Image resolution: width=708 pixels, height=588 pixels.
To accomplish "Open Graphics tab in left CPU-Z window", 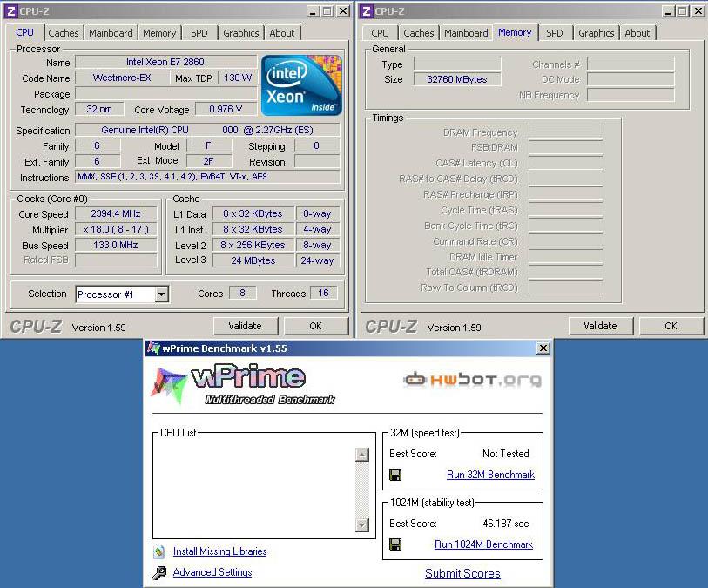I will 240,33.
